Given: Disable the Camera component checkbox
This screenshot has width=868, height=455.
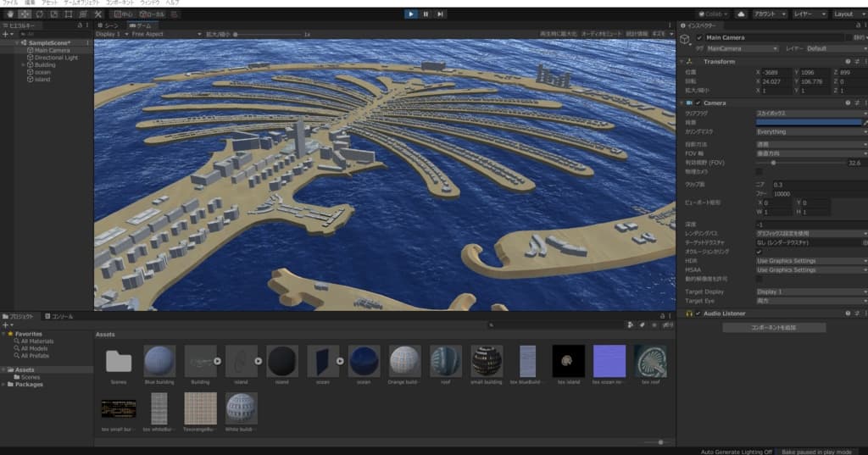Looking at the screenshot, I should click(698, 103).
